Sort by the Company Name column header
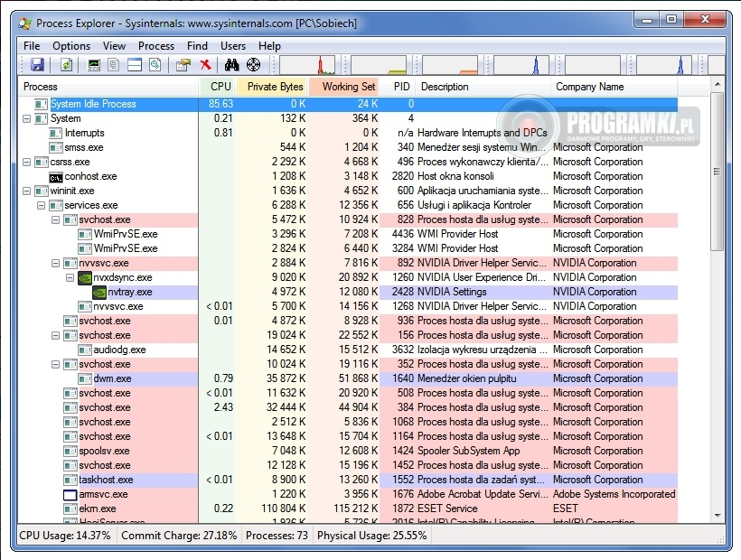The height and width of the screenshot is (560, 741). click(x=614, y=87)
